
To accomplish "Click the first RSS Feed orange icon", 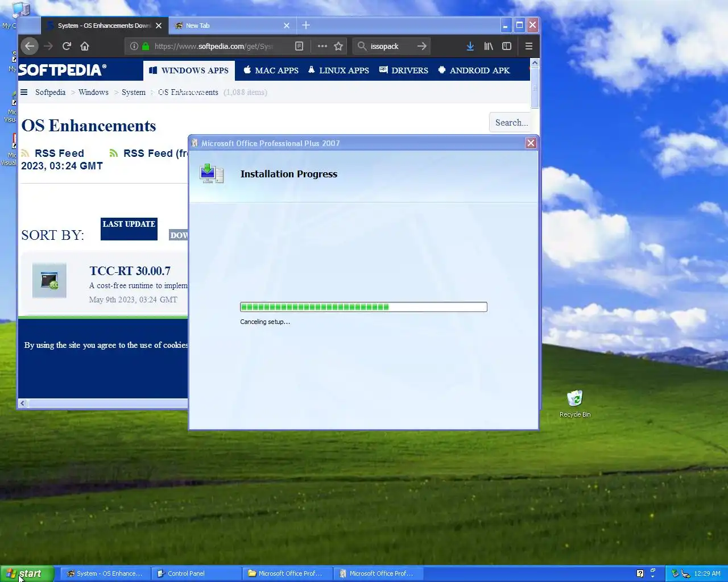I will (x=25, y=153).
